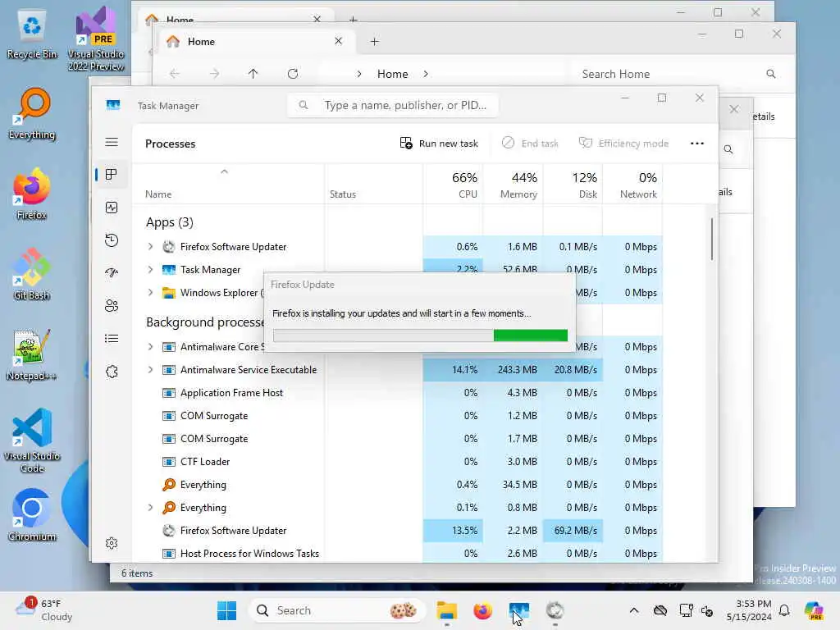Click the End task button
Viewport: 840px width, 630px height.
(x=531, y=143)
